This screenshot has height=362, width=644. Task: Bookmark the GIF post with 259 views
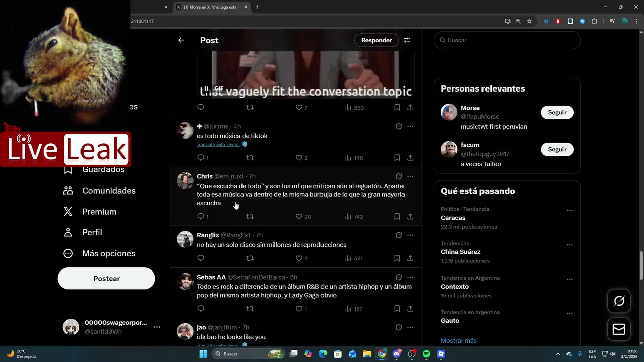397,107
